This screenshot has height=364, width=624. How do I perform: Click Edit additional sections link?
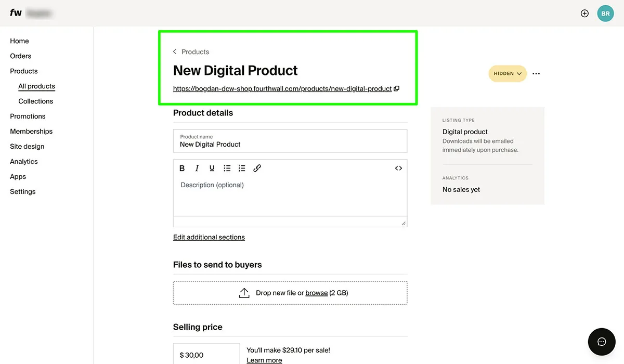[209, 237]
